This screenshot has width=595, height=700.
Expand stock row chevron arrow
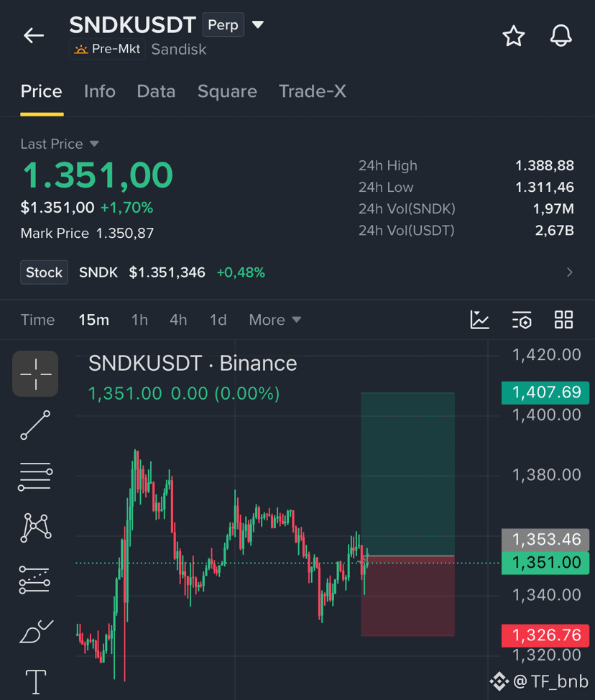point(570,272)
